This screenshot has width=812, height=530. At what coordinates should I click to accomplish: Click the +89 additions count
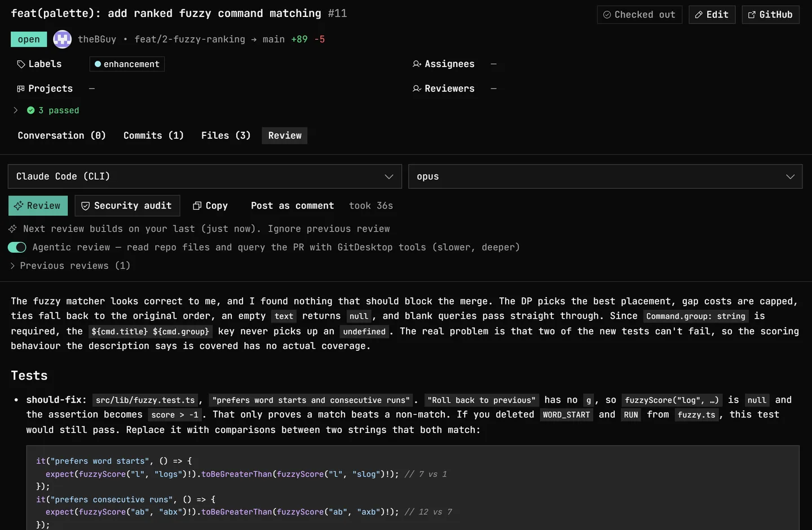[299, 39]
